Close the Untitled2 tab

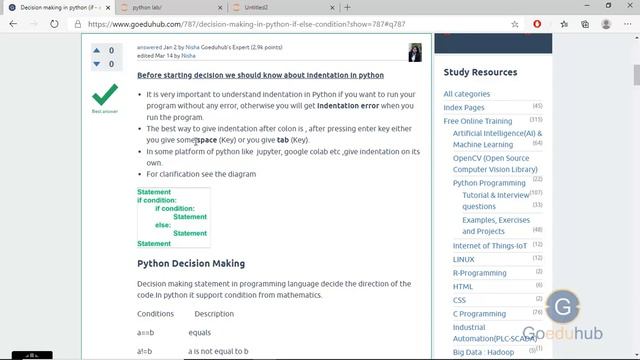click(x=332, y=7)
